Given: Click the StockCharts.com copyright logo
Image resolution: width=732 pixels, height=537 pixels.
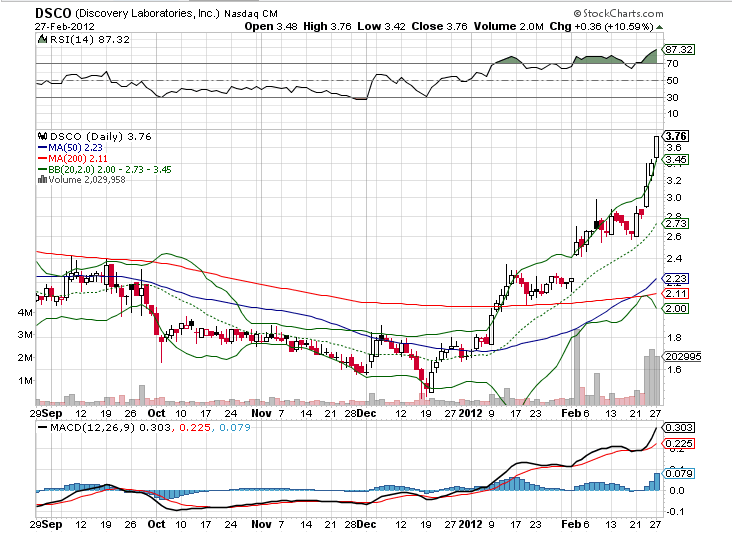Looking at the screenshot, I should coord(618,14).
